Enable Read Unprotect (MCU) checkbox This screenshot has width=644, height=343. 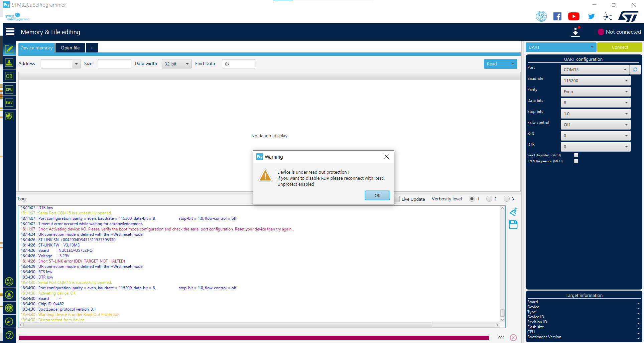pos(576,155)
